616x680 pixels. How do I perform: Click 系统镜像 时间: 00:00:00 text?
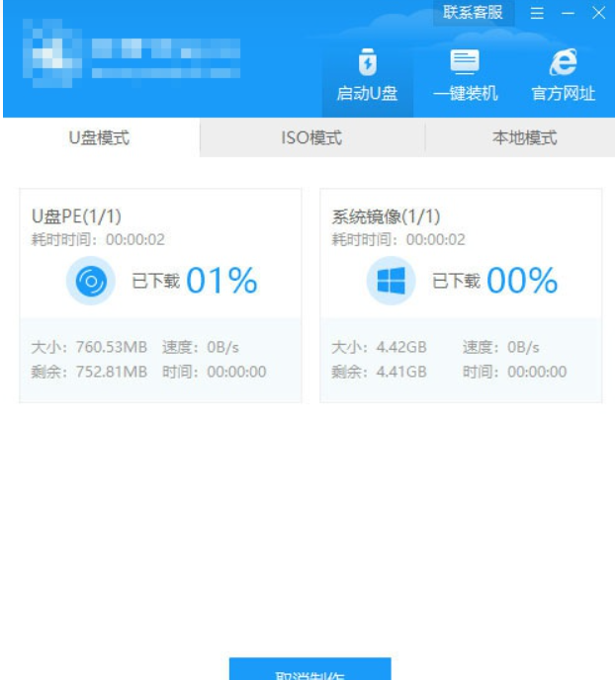514,372
